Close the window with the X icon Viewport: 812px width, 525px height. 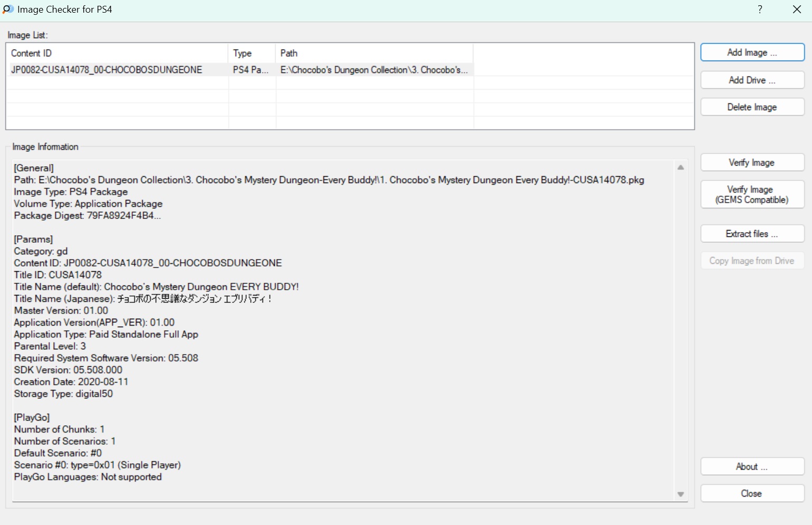pos(797,9)
